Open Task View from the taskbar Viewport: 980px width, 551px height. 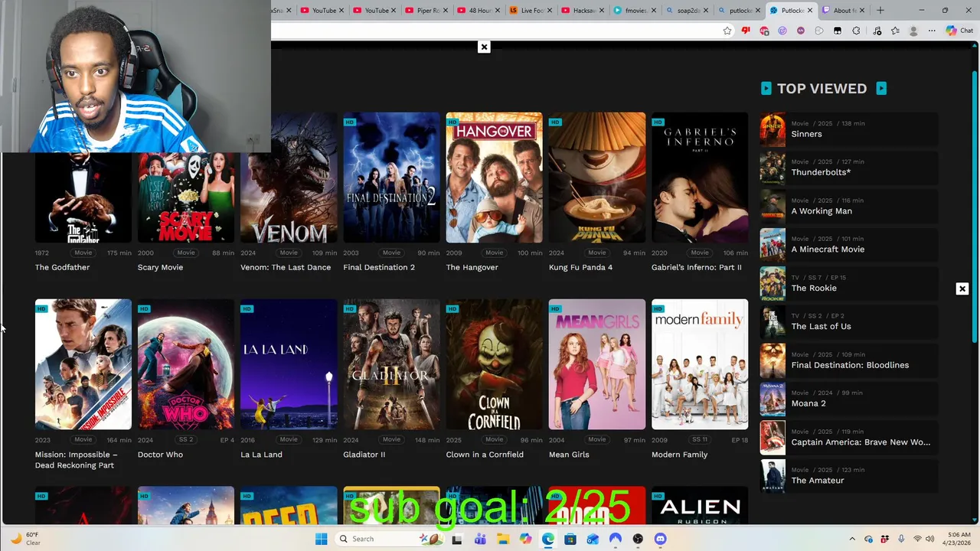click(x=457, y=539)
